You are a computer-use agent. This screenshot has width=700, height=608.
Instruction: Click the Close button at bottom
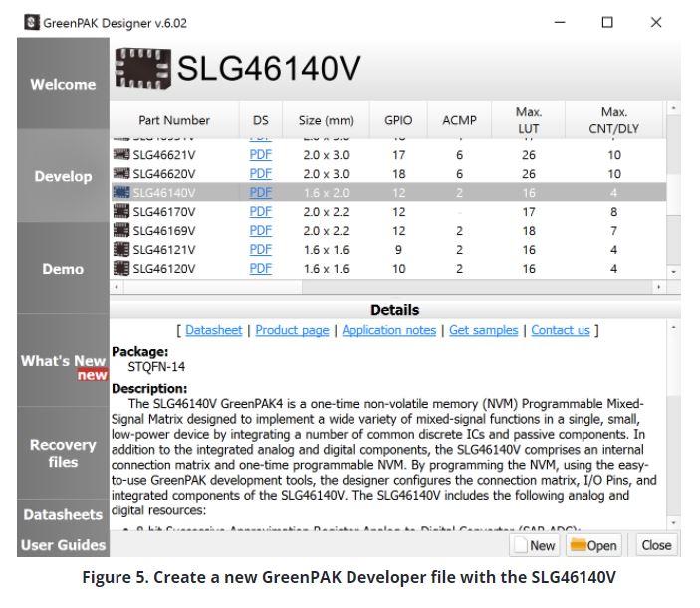pos(656,545)
